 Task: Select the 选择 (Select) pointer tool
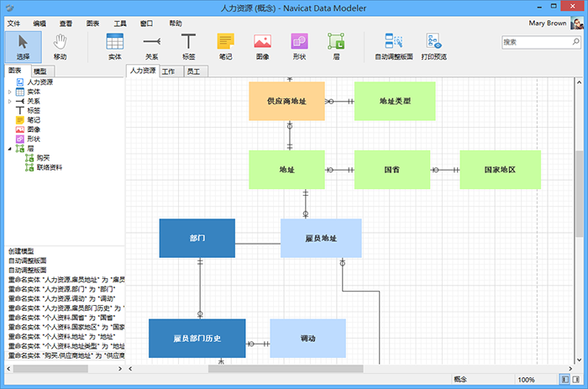click(x=23, y=47)
